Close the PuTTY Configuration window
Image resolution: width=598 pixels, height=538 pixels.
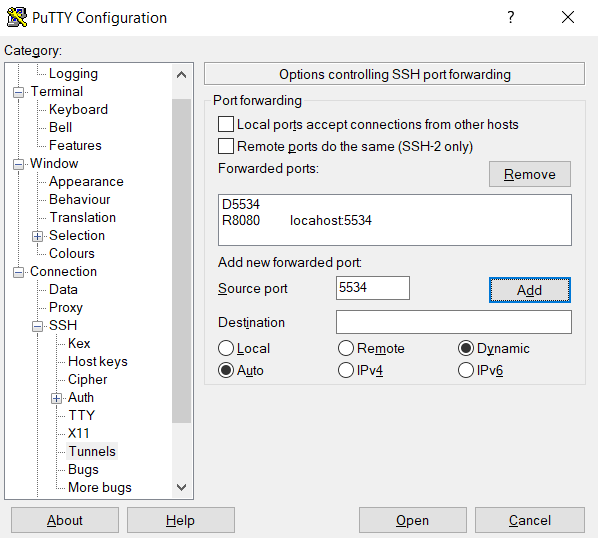[568, 17]
